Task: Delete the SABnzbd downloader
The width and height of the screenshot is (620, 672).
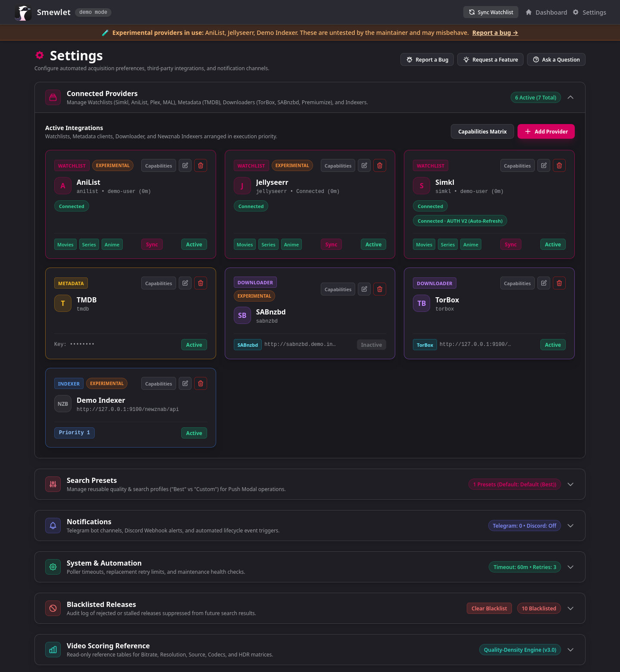Action: [380, 289]
